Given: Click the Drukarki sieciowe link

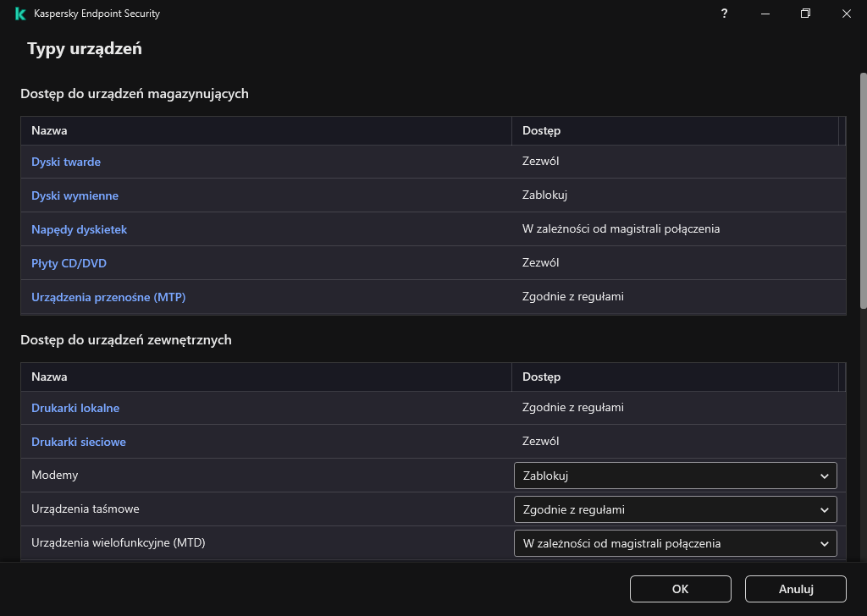Looking at the screenshot, I should pyautogui.click(x=79, y=442).
